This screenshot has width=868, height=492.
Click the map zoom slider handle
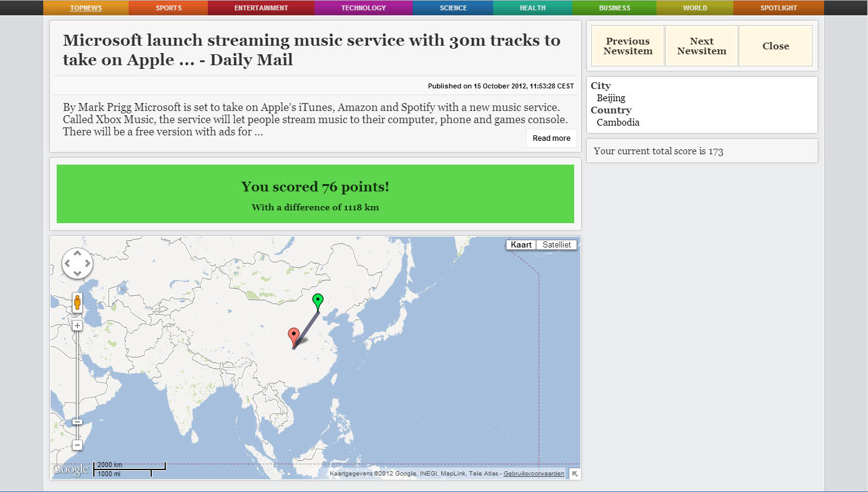click(77, 422)
